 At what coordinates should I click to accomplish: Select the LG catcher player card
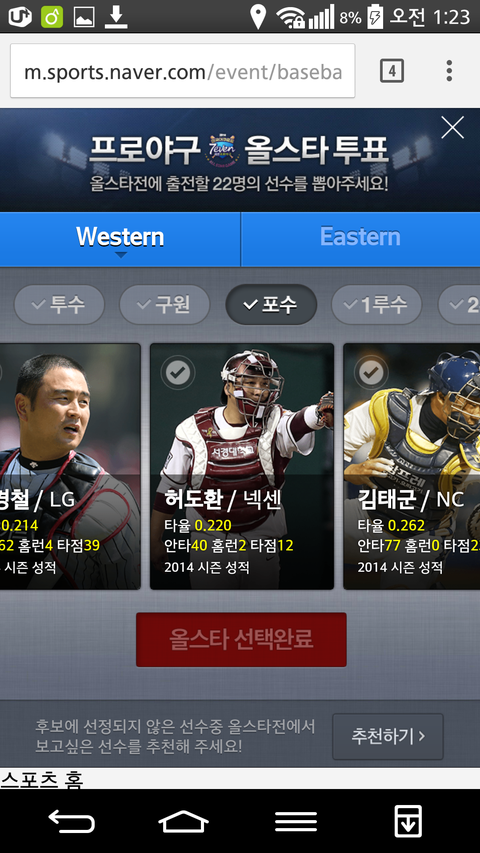[x=70, y=466]
